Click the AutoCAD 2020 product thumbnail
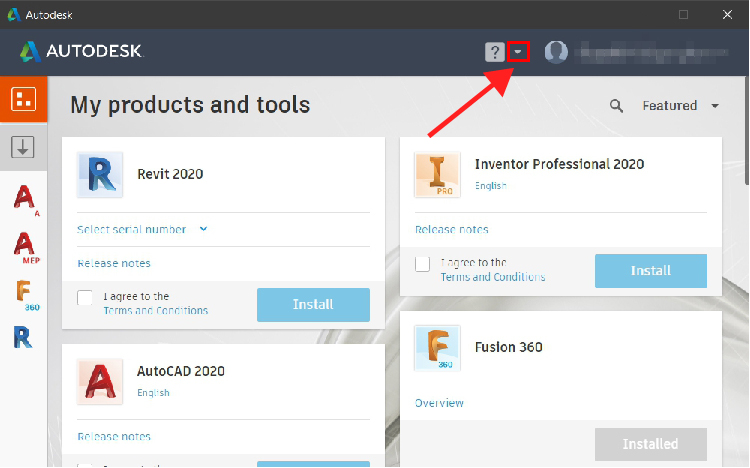This screenshot has width=750, height=468. click(x=100, y=382)
